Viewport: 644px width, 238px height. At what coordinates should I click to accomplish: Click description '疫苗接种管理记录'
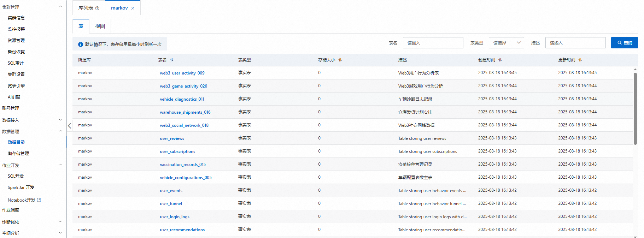(415, 165)
